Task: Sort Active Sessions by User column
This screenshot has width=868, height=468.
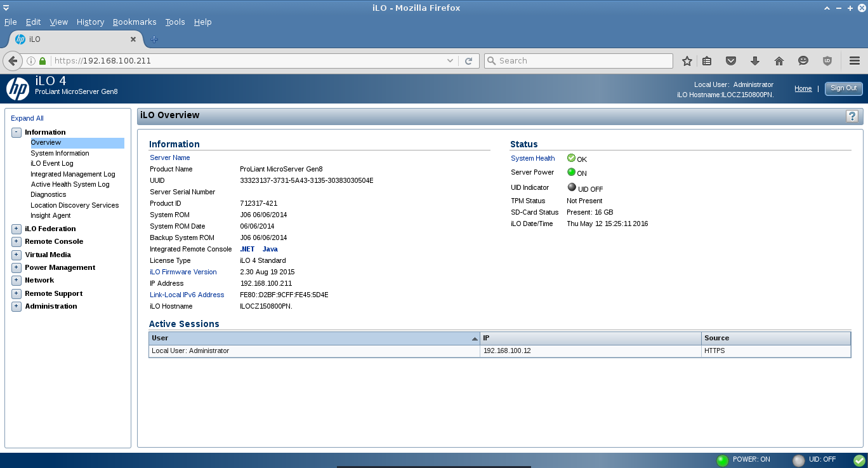Action: pos(314,338)
